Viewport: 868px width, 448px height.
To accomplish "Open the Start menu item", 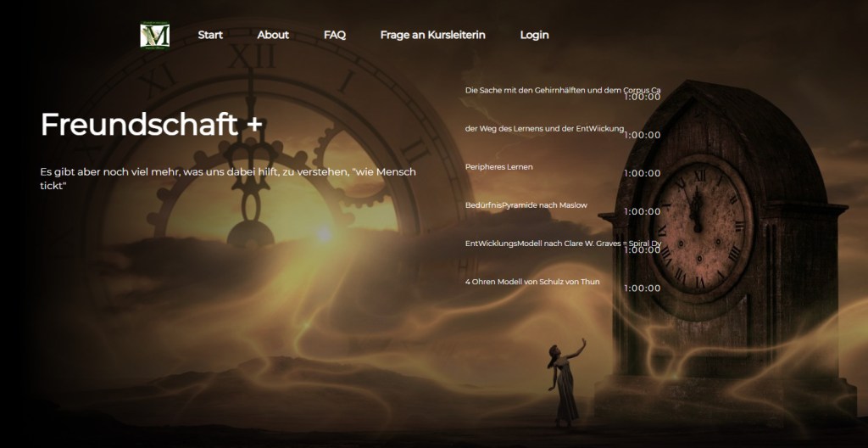I will [x=210, y=35].
